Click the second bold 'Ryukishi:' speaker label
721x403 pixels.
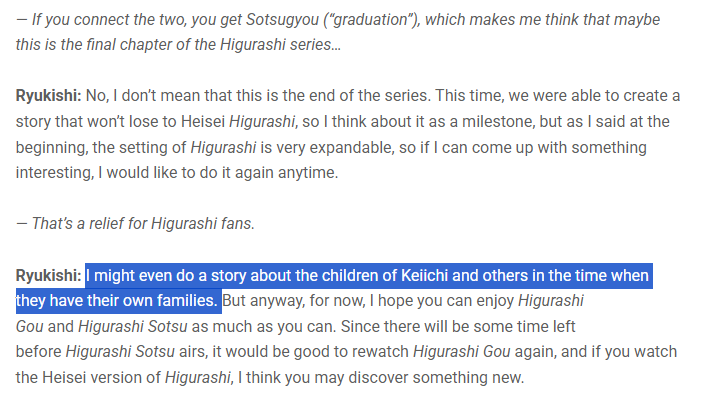[48, 276]
